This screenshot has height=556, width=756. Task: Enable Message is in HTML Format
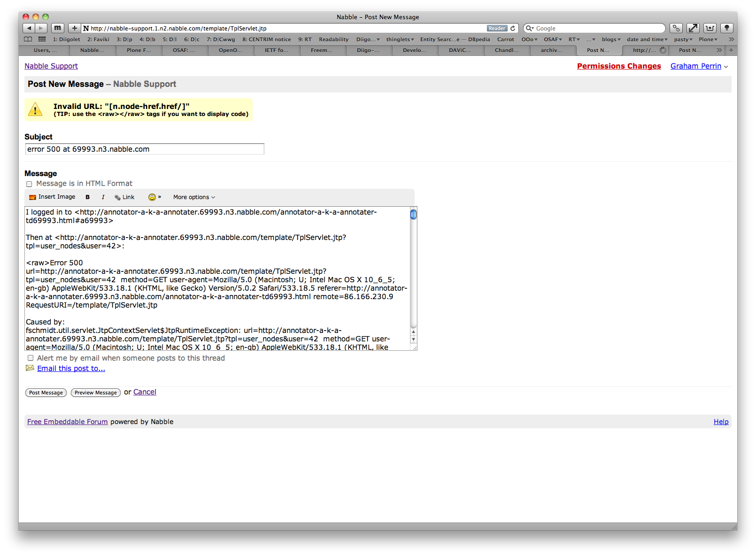29,184
